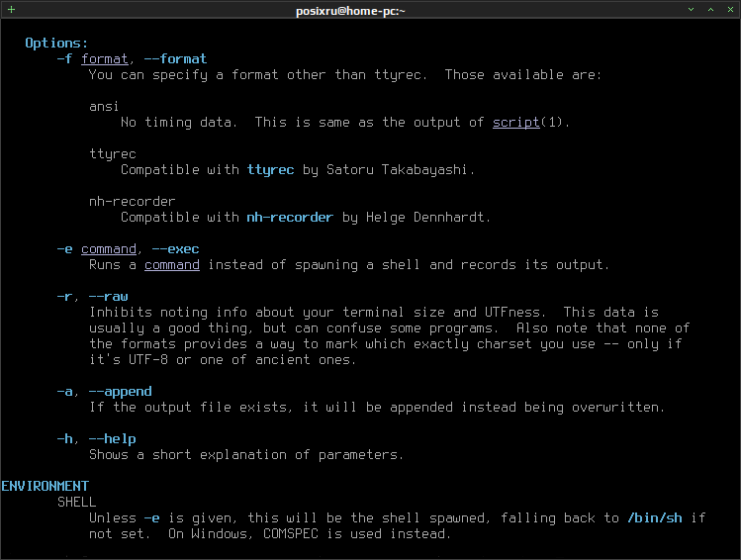Click the green plus new-tab icon
741x560 pixels.
11,9
